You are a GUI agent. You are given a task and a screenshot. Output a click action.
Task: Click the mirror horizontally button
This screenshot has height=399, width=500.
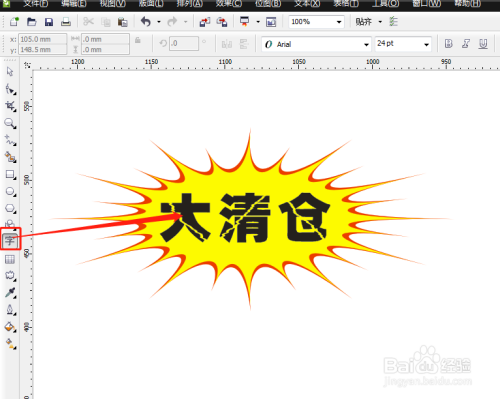tap(227, 44)
